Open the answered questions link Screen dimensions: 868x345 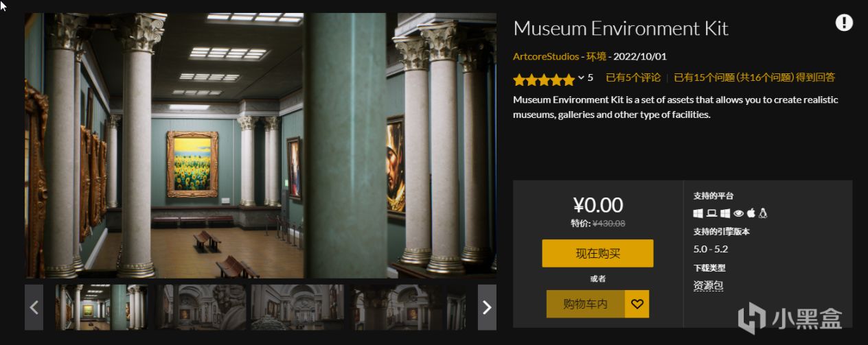754,78
